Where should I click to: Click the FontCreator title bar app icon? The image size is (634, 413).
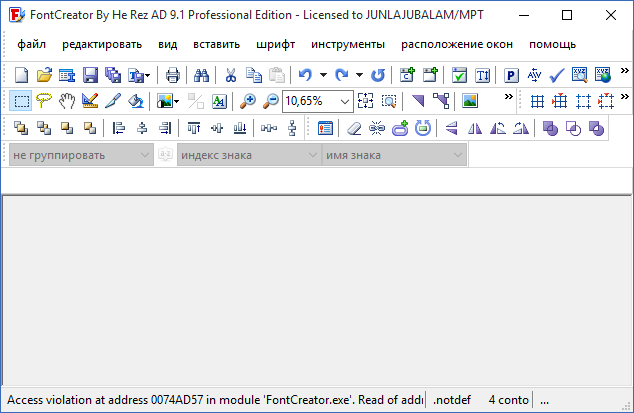(17, 15)
